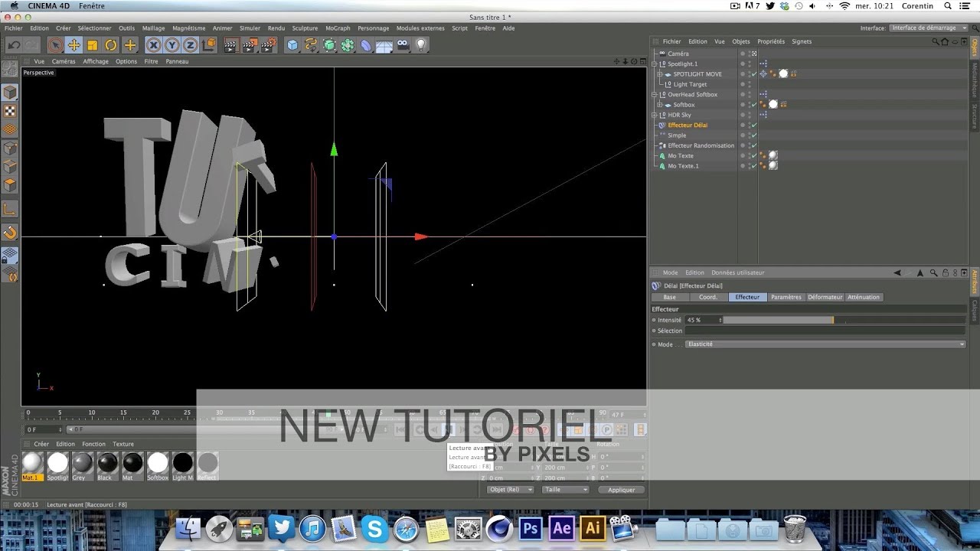Open Objets menu in object manager
Viewport: 980px width, 551px height.
coord(741,41)
